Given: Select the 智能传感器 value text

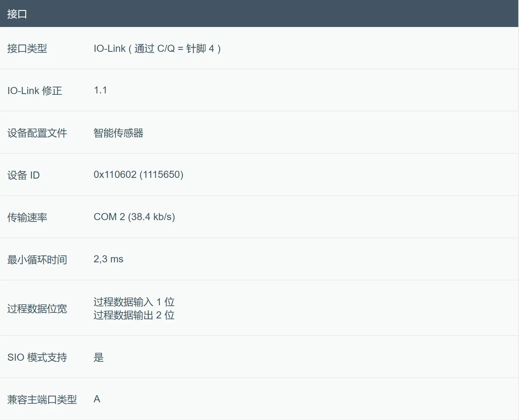Looking at the screenshot, I should coord(118,133).
